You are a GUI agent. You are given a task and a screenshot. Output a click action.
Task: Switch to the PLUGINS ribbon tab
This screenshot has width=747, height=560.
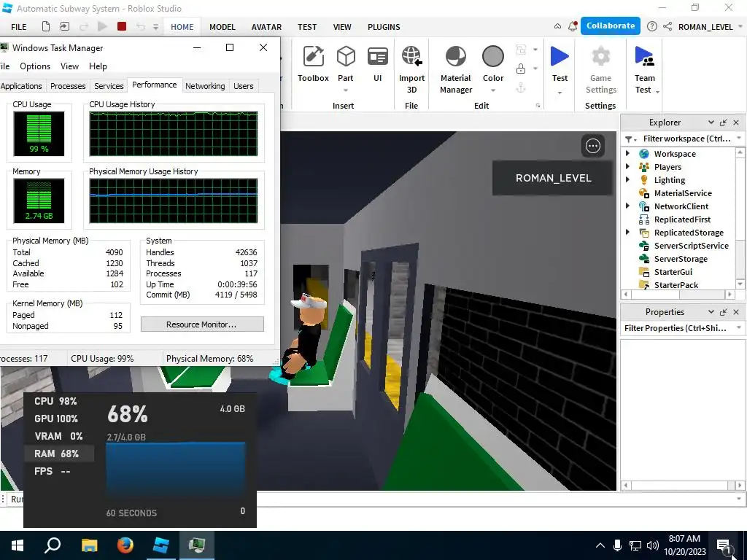[384, 27]
